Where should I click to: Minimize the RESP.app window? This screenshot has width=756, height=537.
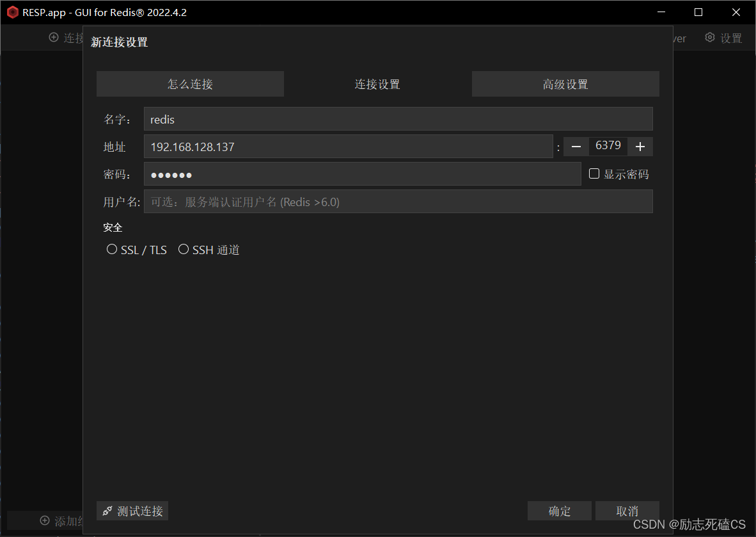pyautogui.click(x=661, y=13)
